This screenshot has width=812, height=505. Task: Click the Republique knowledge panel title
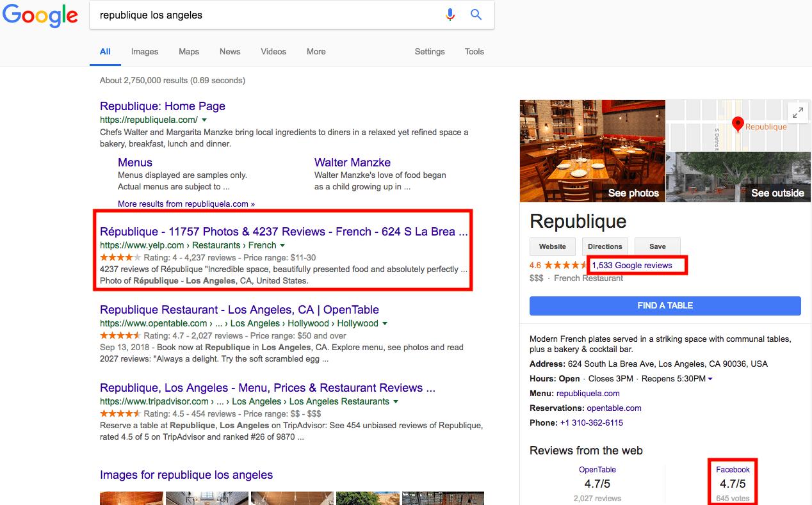[578, 221]
